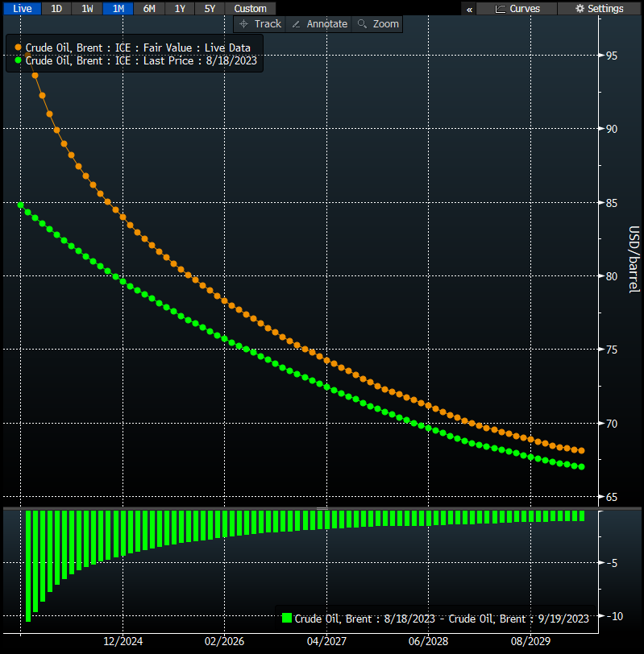Click the 95 price axis label
The image size is (644, 654).
612,56
